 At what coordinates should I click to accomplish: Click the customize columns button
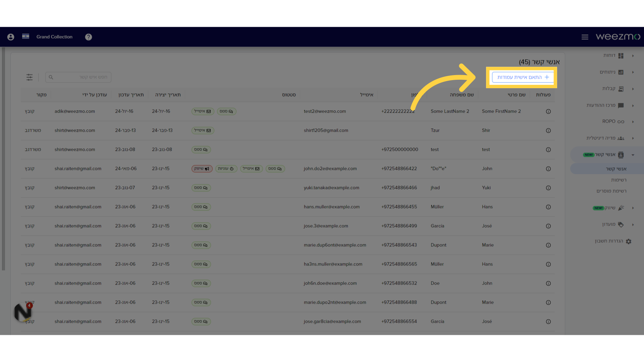(523, 77)
